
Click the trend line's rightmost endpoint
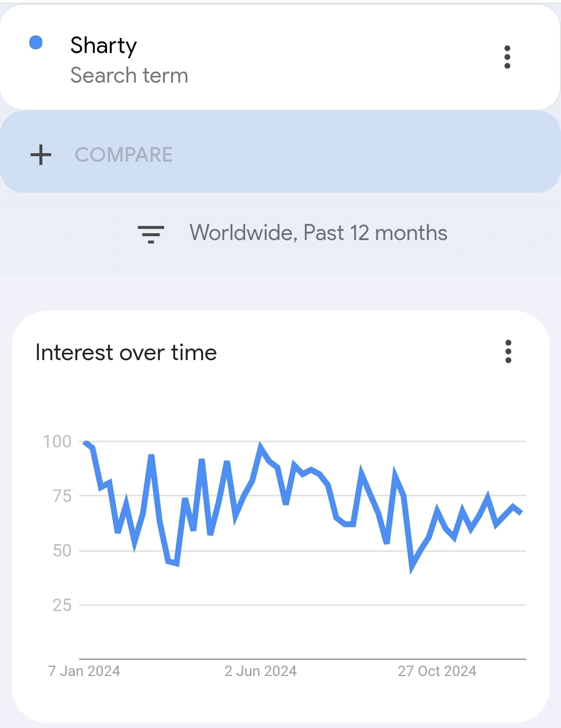(520, 512)
